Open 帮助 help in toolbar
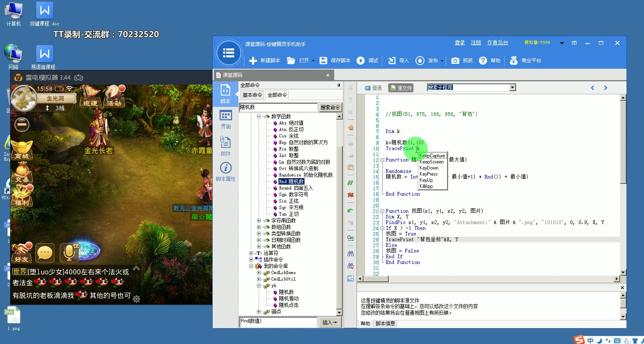This screenshot has height=344, width=644. (x=490, y=61)
